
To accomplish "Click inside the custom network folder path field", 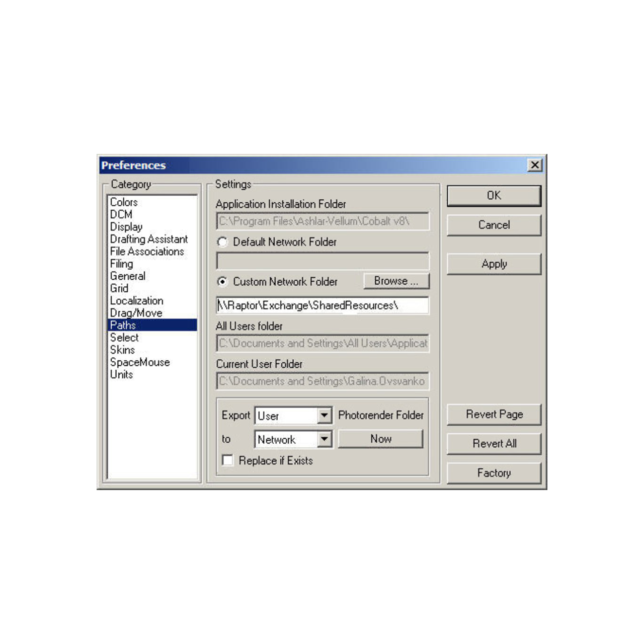I will click(x=322, y=305).
